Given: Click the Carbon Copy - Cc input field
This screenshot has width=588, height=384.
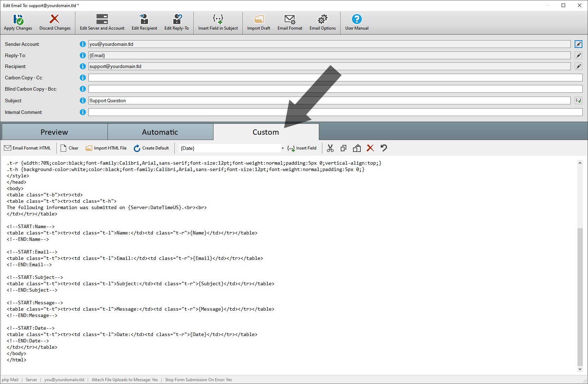Looking at the screenshot, I should click(x=335, y=78).
